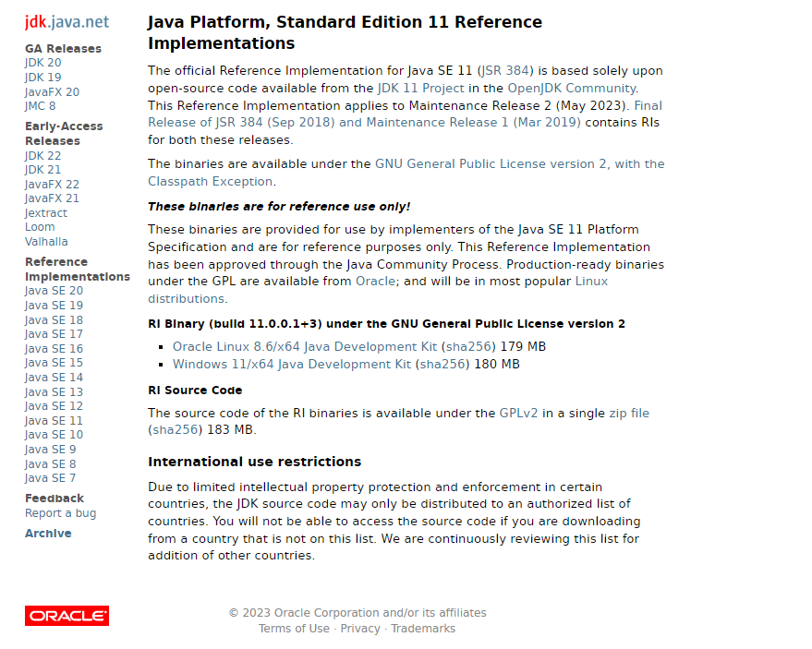The image size is (812, 649).
Task: Click the jdk.java.net site logo
Action: [67, 22]
